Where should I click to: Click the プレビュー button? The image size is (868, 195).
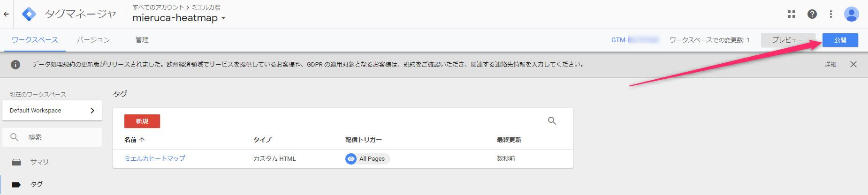788,40
